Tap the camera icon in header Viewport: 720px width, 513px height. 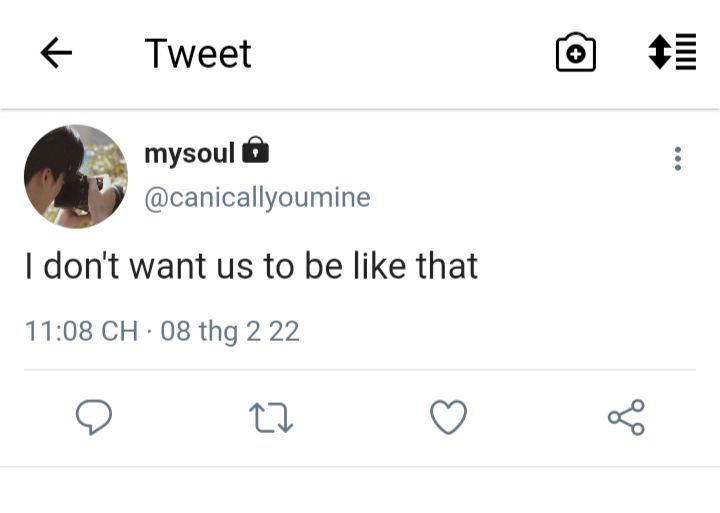[575, 53]
